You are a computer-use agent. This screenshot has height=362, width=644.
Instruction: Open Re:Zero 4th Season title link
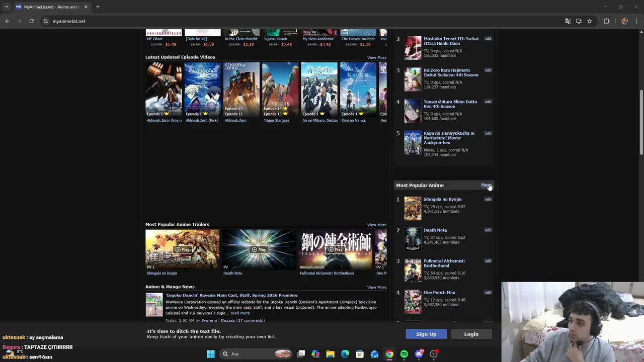click(451, 72)
